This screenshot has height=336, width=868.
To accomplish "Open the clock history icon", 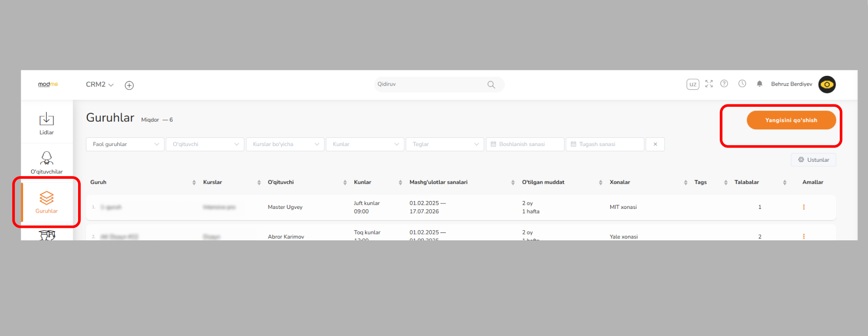I will 742,84.
